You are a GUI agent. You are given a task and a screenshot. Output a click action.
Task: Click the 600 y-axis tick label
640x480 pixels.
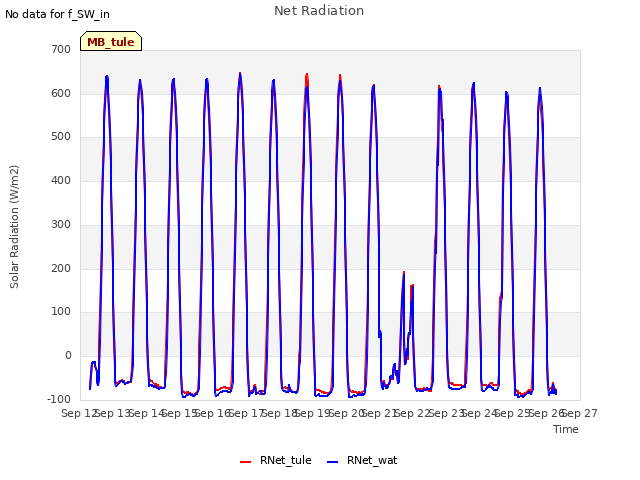point(61,93)
